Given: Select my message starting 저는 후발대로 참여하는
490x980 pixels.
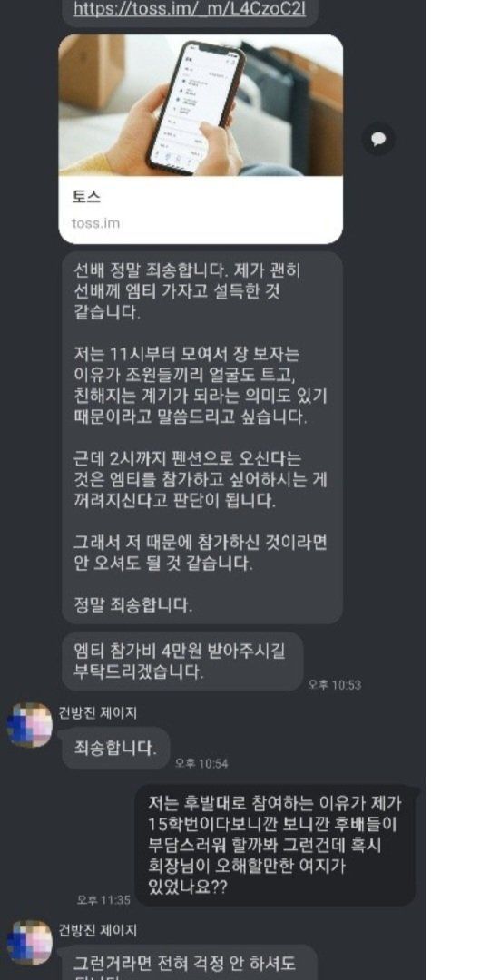Looking at the screenshot, I should click(275, 845).
